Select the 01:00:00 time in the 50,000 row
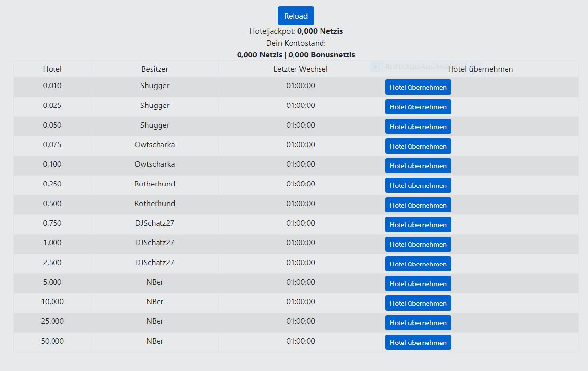Viewport: 588px width, 371px height. point(300,341)
